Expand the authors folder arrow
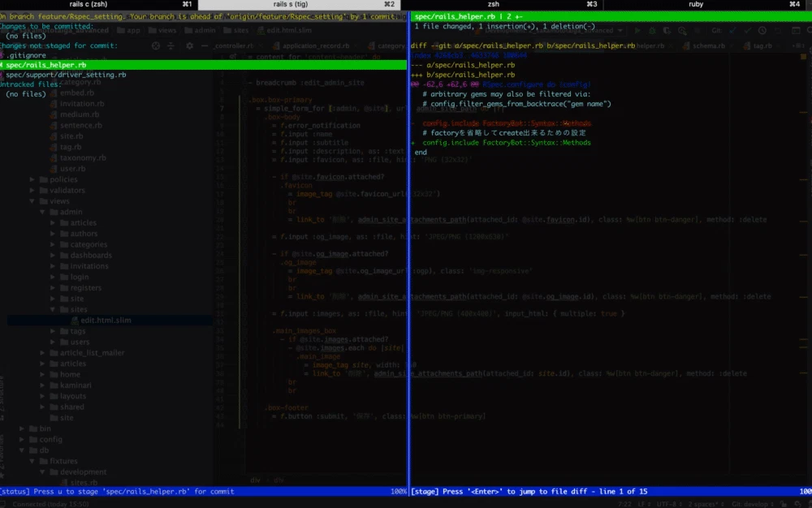 pos(53,234)
